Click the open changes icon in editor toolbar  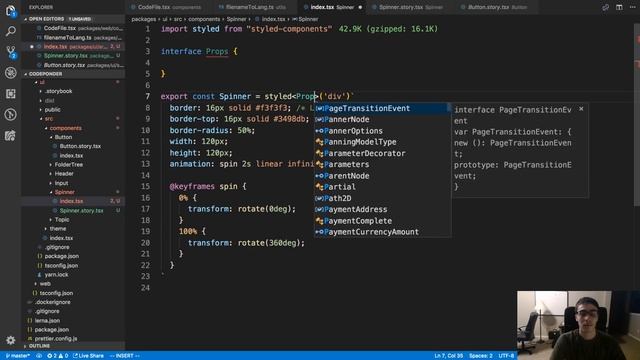coord(606,7)
